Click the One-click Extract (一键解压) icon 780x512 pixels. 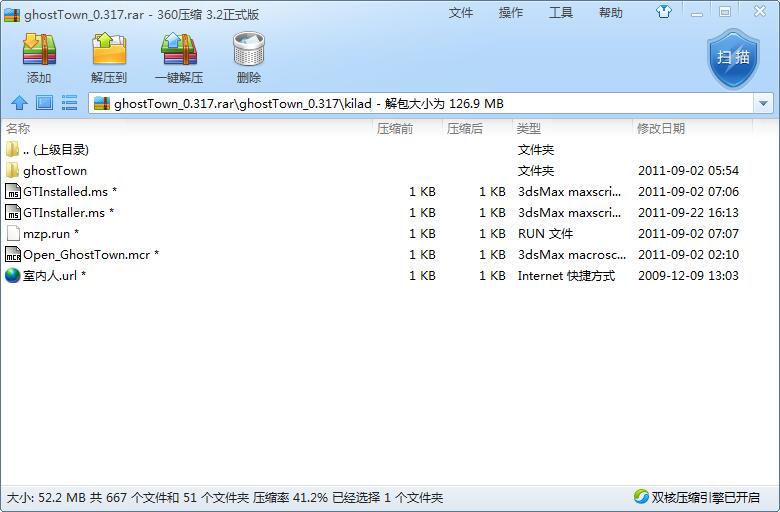179,49
